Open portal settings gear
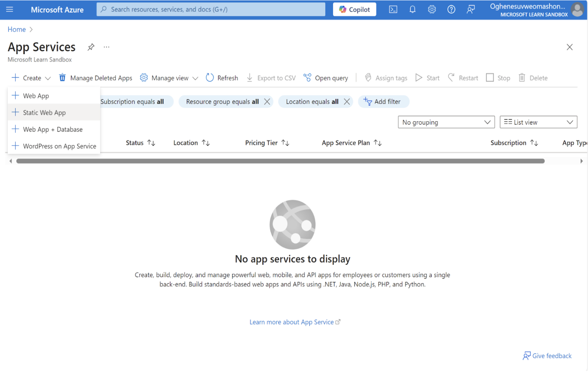Screen dimensions: 588x373 432,10
